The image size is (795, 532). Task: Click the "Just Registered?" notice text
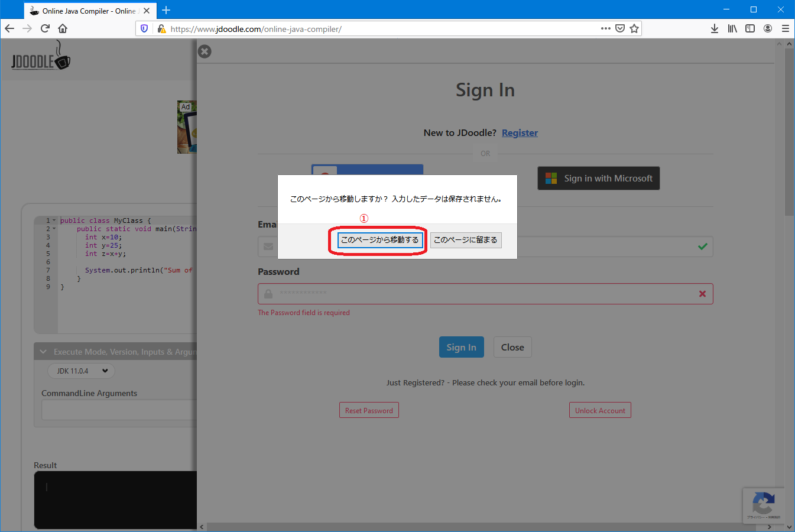pos(485,382)
